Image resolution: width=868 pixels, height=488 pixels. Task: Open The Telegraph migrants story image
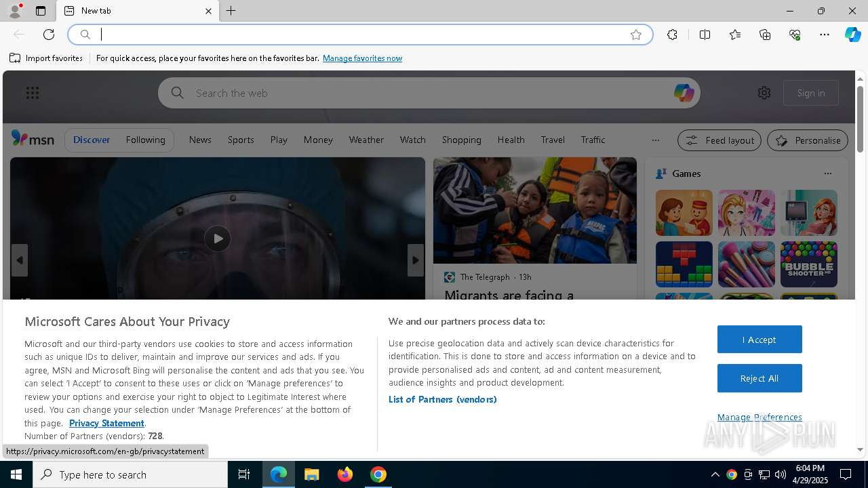click(x=535, y=210)
